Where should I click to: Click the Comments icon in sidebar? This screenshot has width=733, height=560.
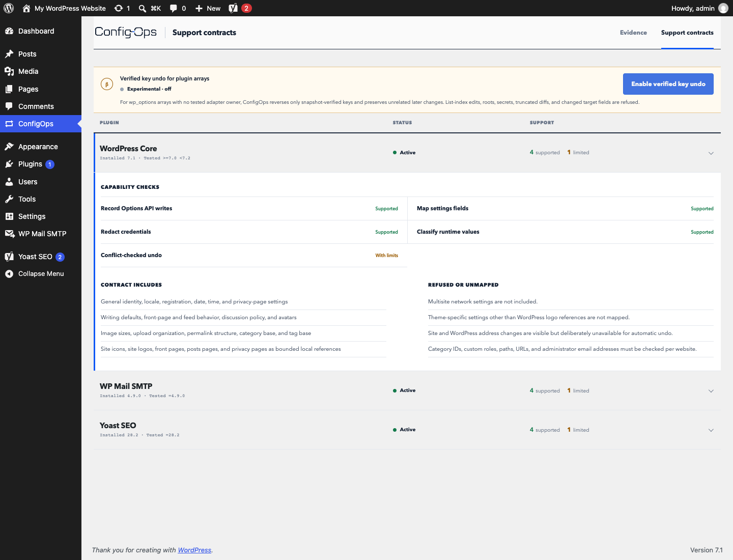click(x=9, y=106)
